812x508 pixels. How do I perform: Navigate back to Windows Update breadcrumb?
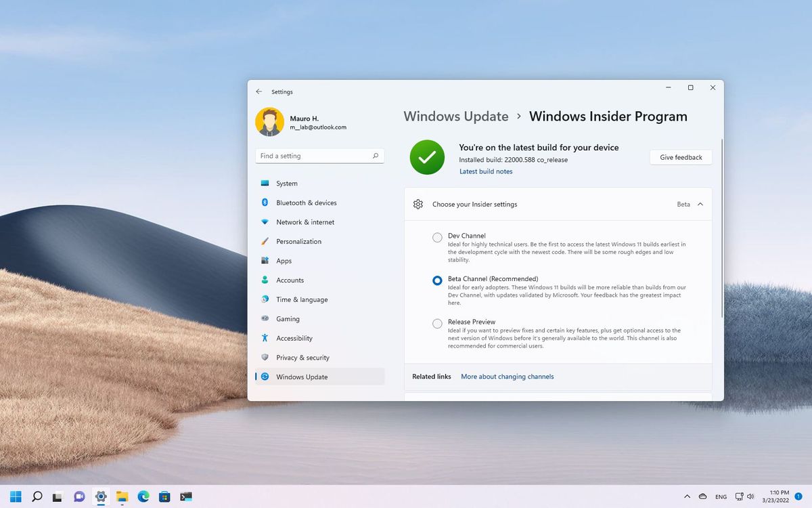[455, 117]
